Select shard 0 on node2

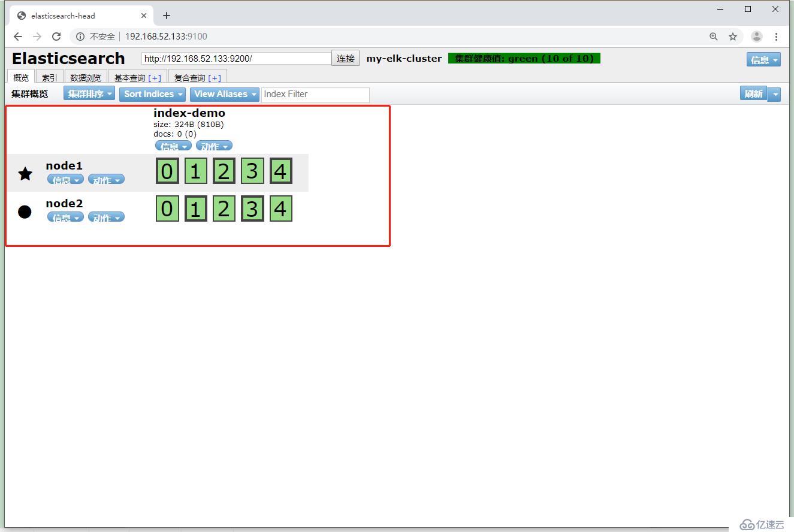point(167,209)
